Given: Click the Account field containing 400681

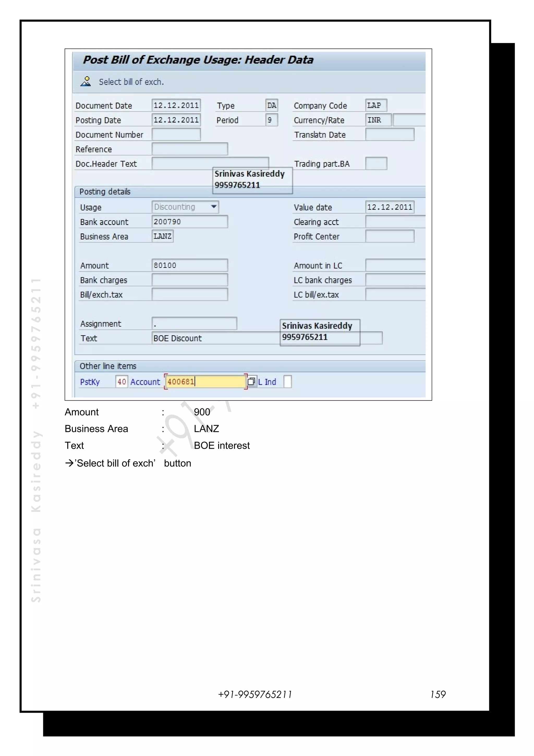Looking at the screenshot, I should click(205, 382).
